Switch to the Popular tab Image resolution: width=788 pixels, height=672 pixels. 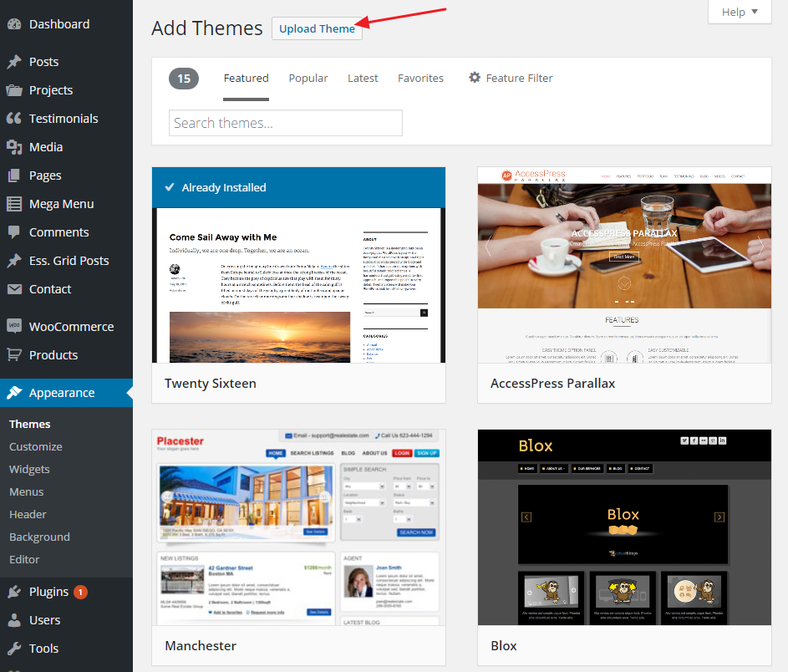coord(308,79)
